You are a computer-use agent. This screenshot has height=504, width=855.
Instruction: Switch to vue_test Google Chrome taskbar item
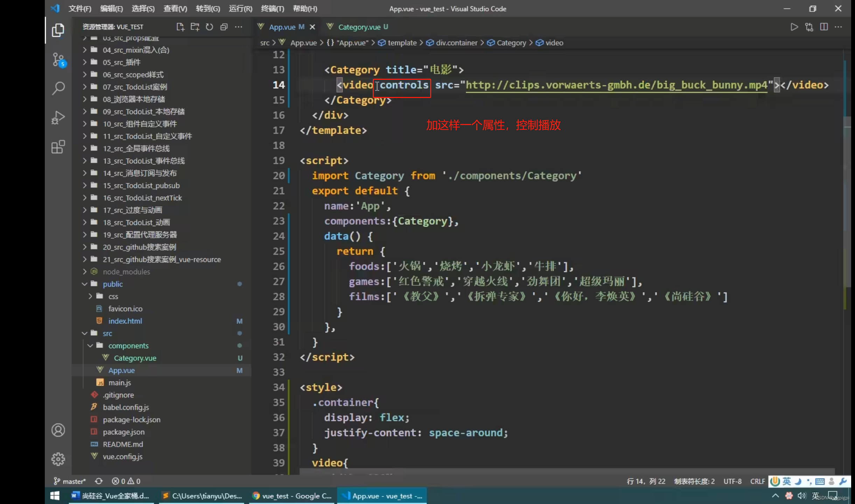292,496
